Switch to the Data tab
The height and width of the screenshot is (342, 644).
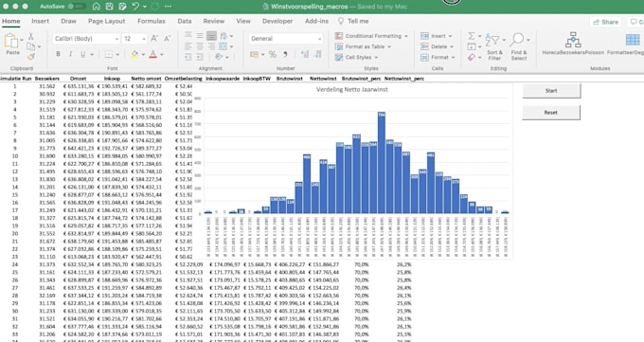[x=185, y=21]
